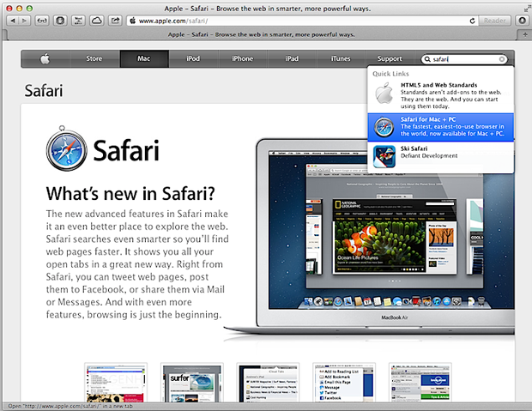Open Reading List glasses icon

tap(42, 21)
